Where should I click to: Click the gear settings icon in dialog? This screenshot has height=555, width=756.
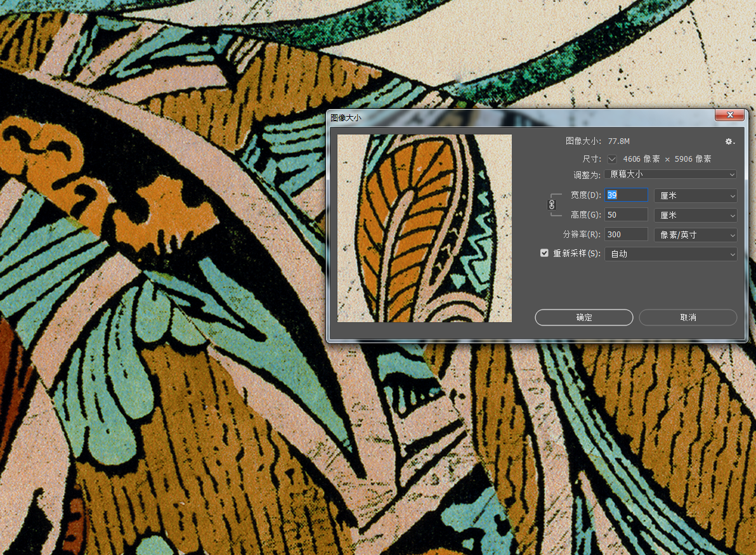click(x=730, y=141)
